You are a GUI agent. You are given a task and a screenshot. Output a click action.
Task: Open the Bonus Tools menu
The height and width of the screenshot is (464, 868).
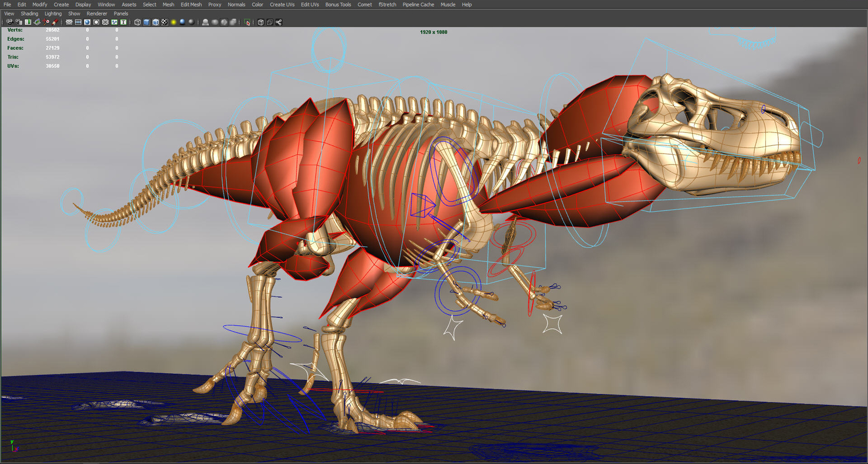point(338,5)
